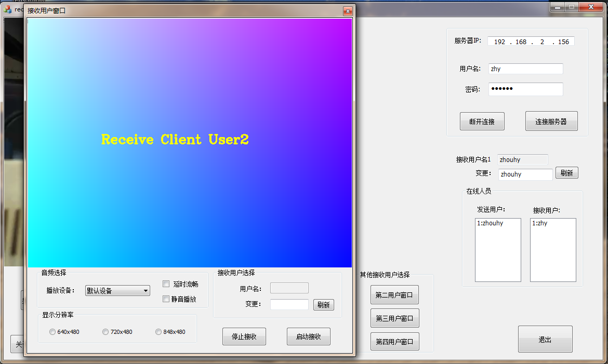Click the 密码 password field
Screen dimensions: 608x364
[x=525, y=89]
